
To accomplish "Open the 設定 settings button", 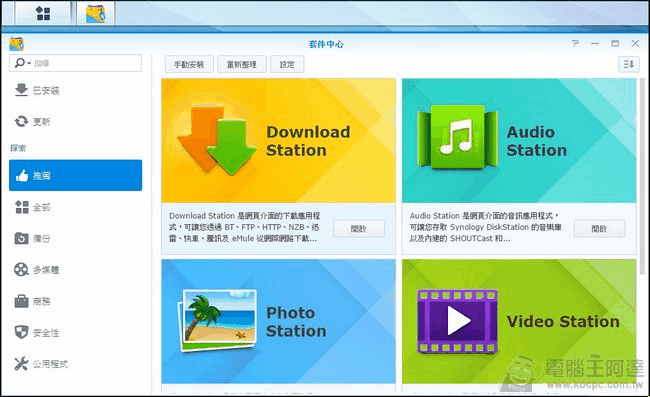I will (x=287, y=64).
